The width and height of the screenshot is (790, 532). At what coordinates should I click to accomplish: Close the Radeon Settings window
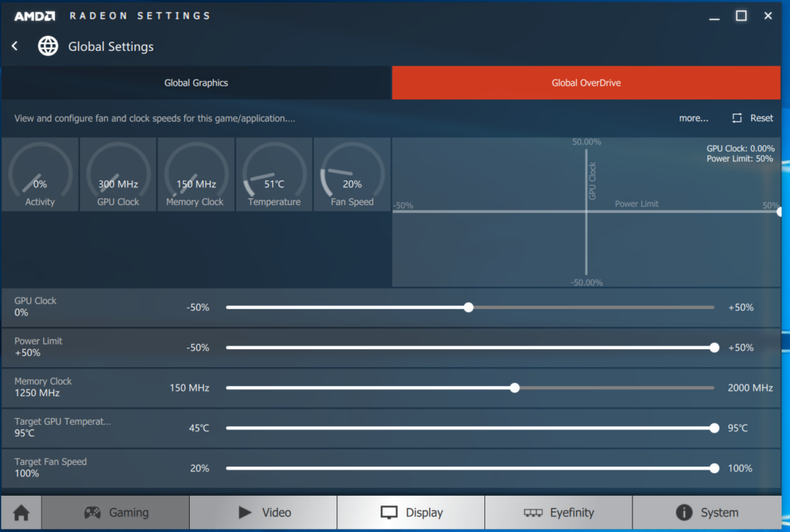(768, 16)
